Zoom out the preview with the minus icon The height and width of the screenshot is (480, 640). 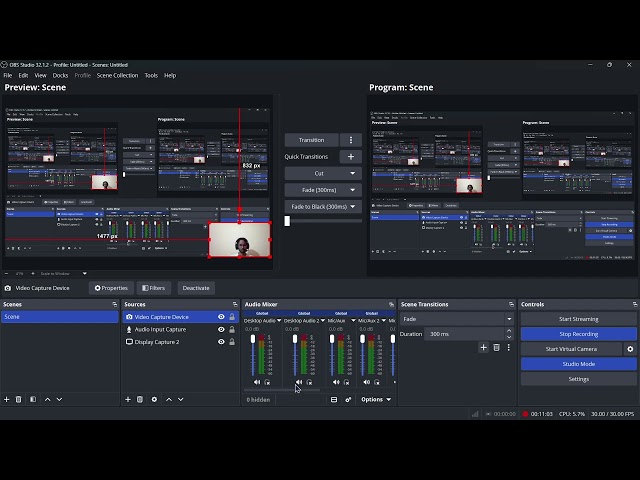(7, 273)
